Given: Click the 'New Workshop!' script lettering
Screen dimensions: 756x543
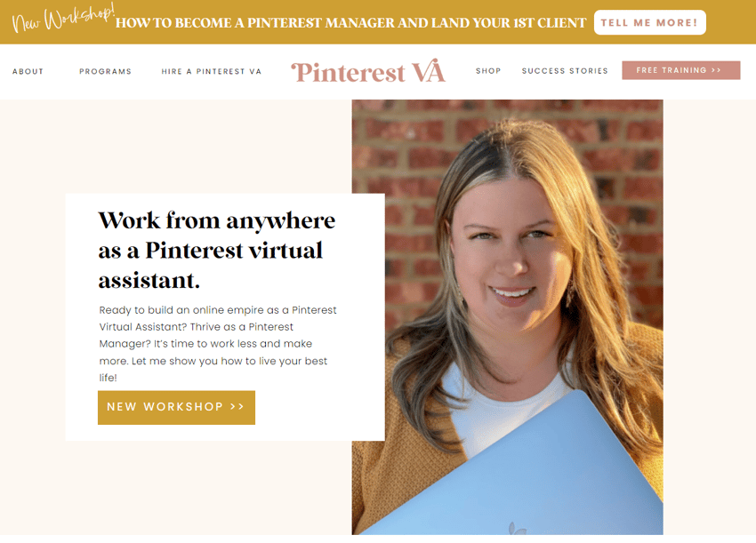Looking at the screenshot, I should click(x=63, y=20).
